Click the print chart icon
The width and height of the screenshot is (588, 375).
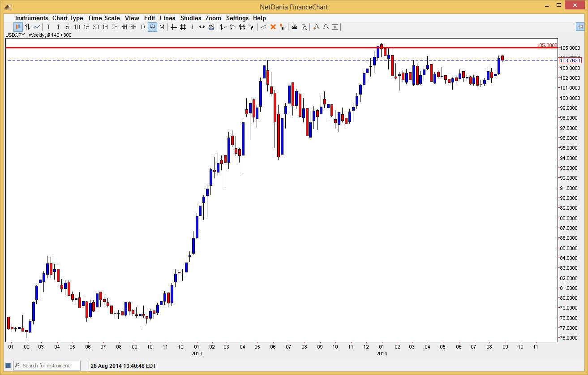tap(293, 27)
